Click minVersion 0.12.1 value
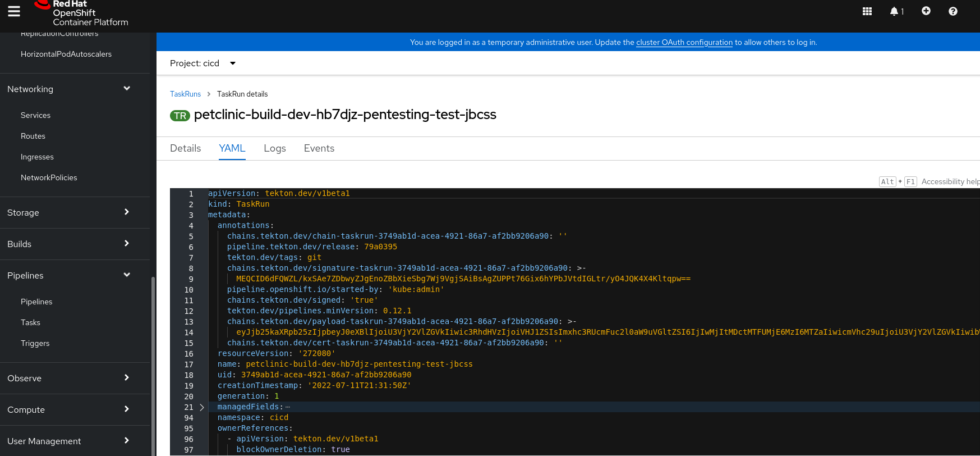The height and width of the screenshot is (456, 980). tap(397, 311)
